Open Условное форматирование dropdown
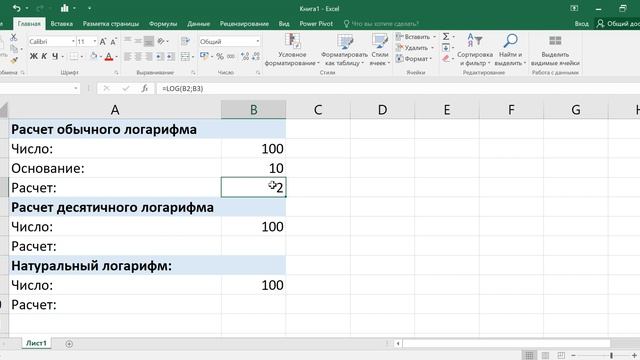The width and height of the screenshot is (640, 360). point(292,50)
